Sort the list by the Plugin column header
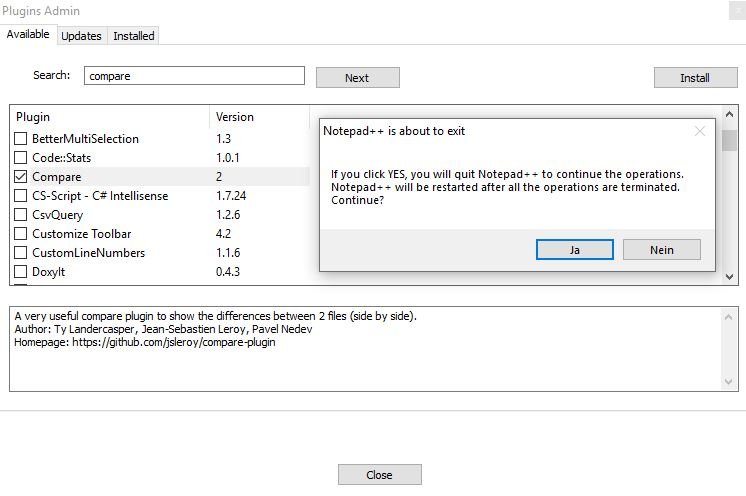The image size is (746, 496). pos(110,117)
